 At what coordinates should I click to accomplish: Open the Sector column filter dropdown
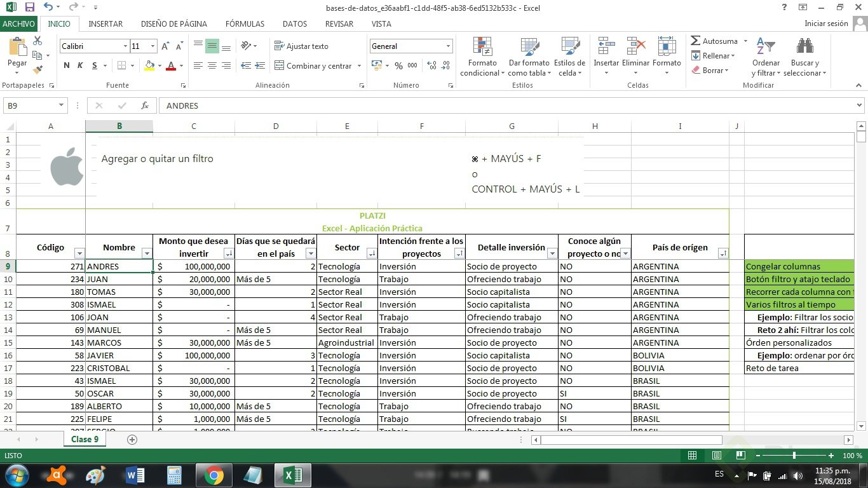372,254
